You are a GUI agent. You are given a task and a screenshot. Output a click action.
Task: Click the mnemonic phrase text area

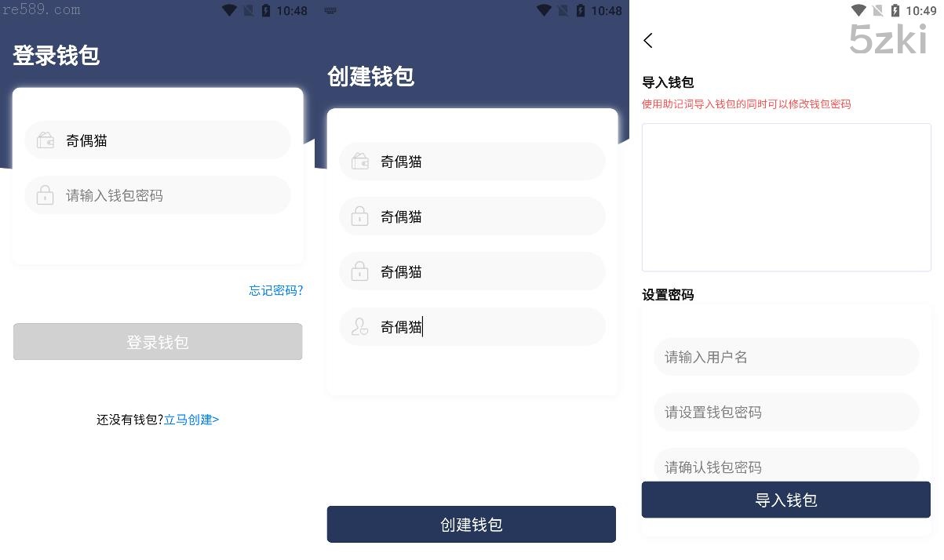tap(786, 198)
